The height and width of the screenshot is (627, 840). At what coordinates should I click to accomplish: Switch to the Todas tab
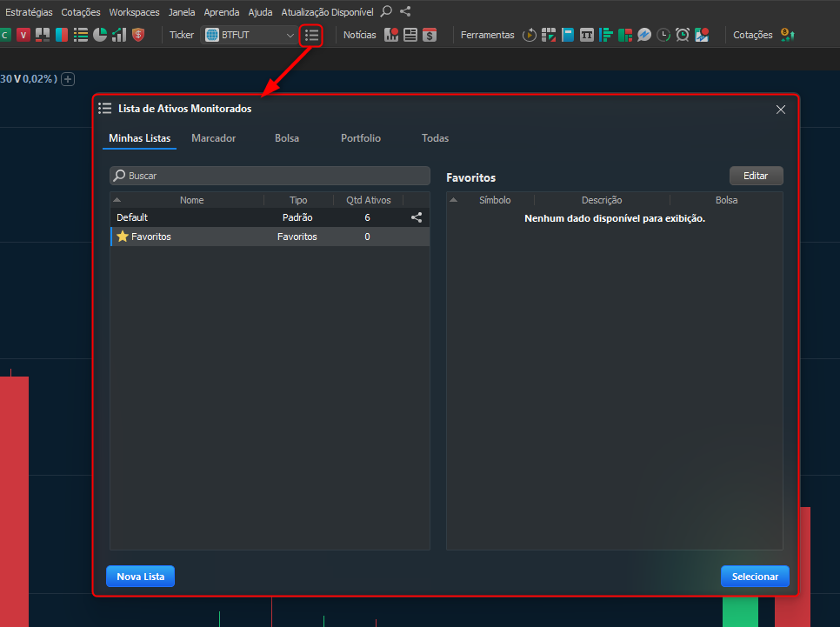coord(435,138)
